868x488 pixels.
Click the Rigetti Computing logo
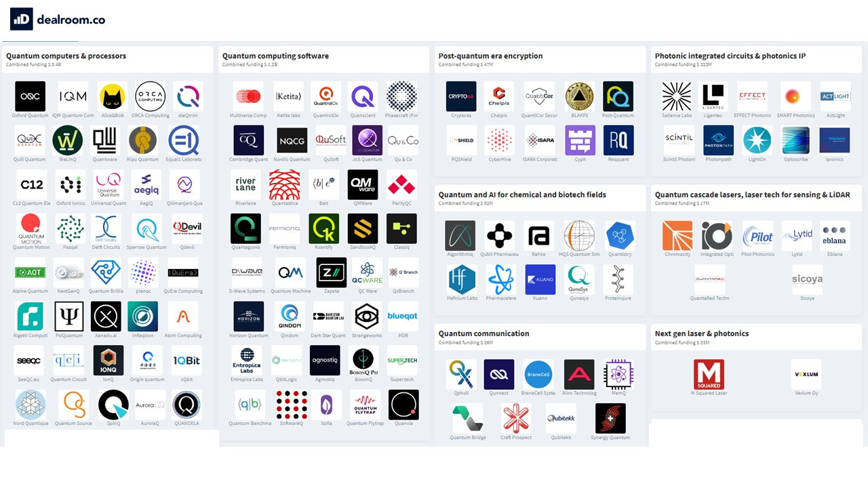coord(30,317)
